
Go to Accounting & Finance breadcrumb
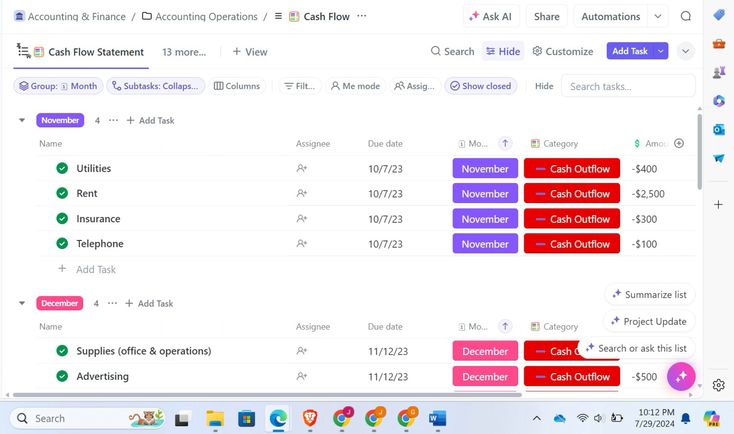coord(70,16)
